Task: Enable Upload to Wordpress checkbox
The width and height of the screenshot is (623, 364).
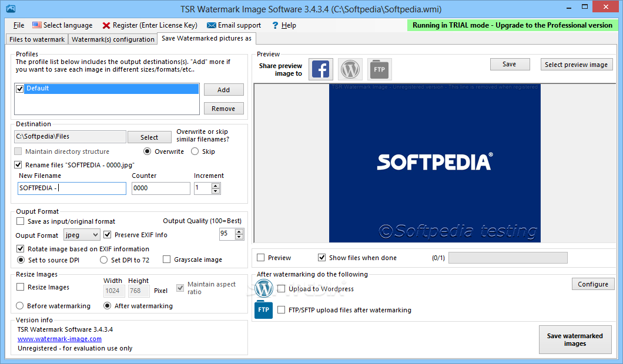Action: (x=282, y=289)
